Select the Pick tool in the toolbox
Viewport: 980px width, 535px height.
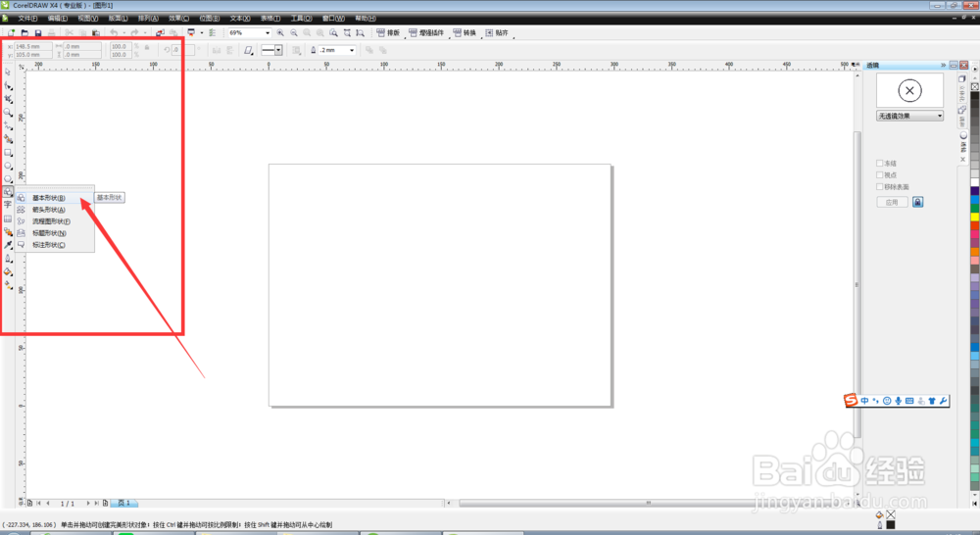pyautogui.click(x=8, y=72)
